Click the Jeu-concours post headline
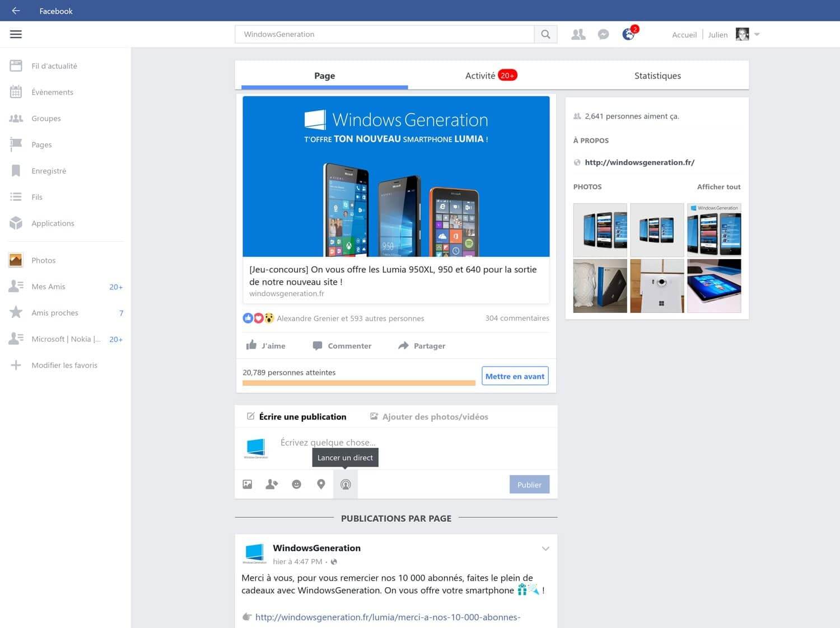The image size is (840, 628). click(x=393, y=275)
